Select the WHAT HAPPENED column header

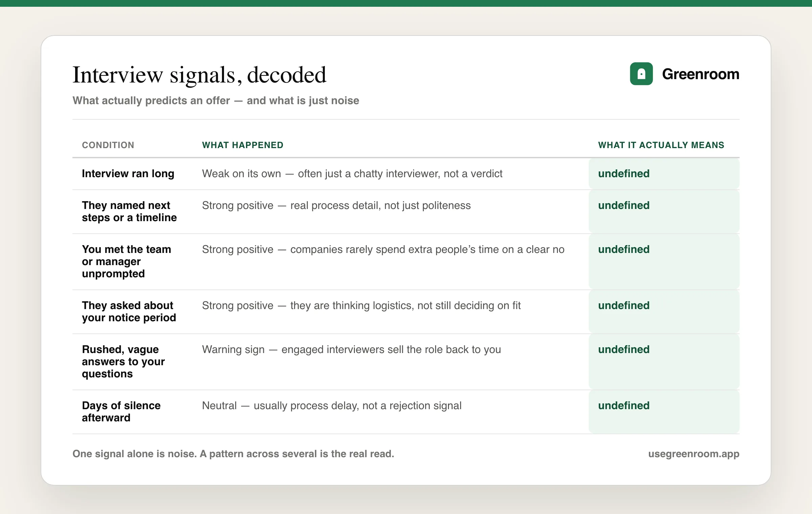(243, 145)
